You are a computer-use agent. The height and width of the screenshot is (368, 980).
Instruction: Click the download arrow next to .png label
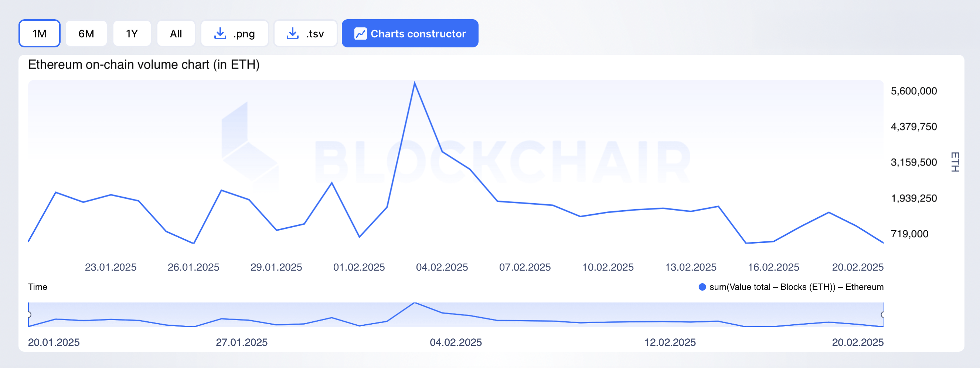[220, 33]
